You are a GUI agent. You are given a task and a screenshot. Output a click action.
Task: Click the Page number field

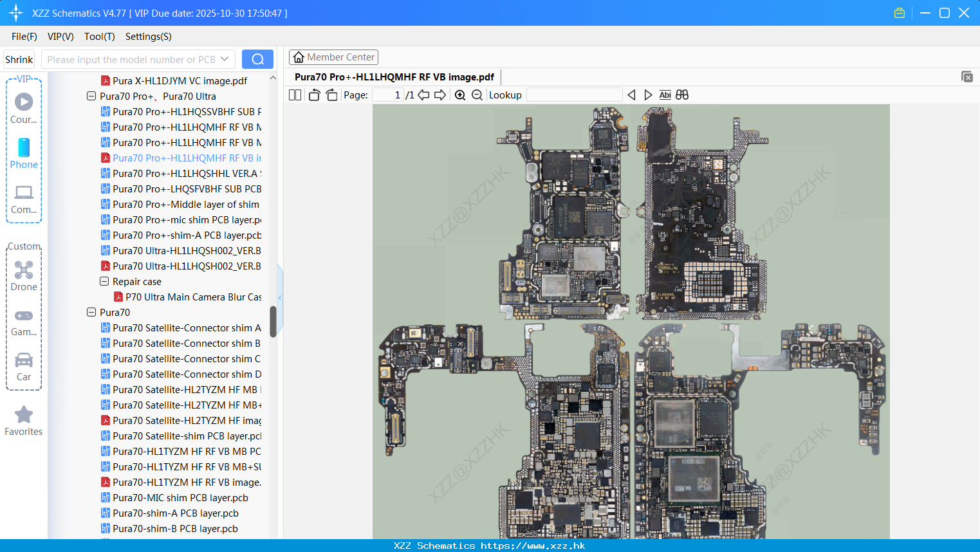coord(387,95)
